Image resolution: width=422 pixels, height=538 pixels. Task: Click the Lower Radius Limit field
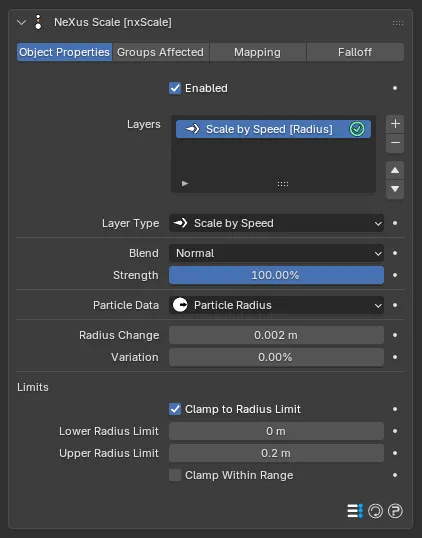[276, 431]
